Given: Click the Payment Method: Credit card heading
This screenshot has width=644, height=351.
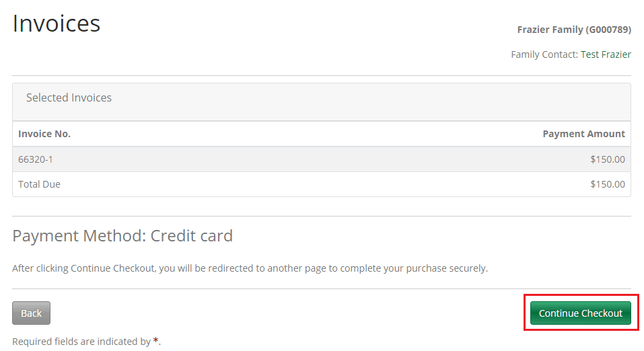Looking at the screenshot, I should (122, 236).
